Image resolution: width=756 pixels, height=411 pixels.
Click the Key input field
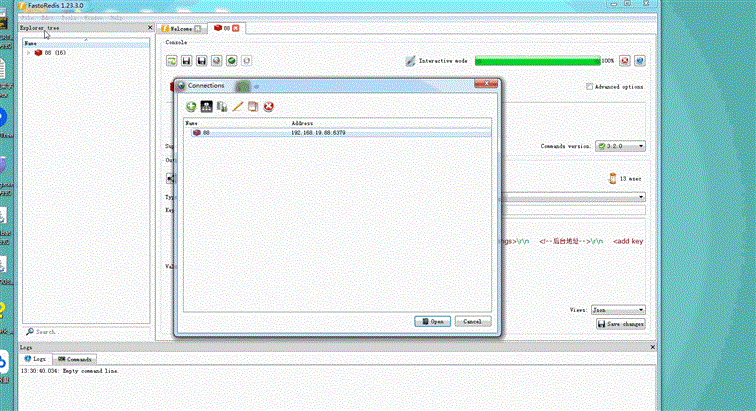[x=573, y=210]
